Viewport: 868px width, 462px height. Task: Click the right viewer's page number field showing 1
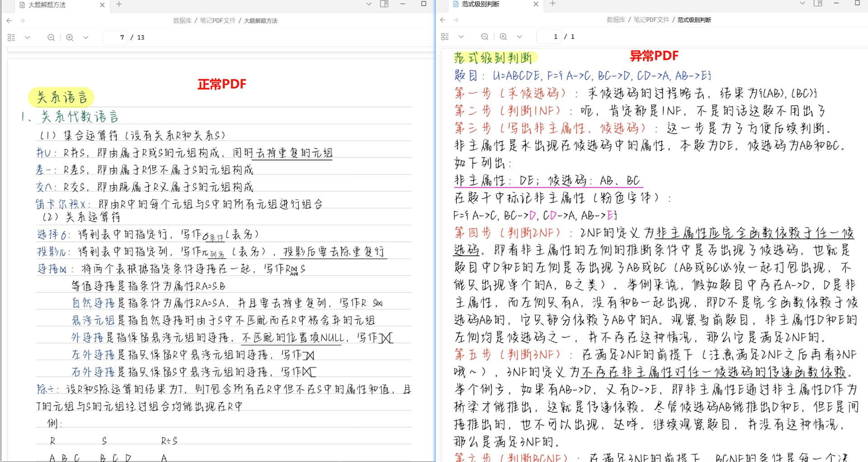pos(549,37)
